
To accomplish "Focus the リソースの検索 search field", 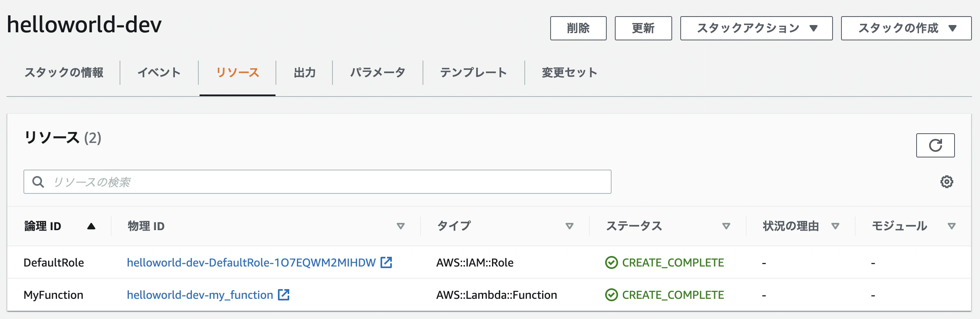I will (x=317, y=182).
